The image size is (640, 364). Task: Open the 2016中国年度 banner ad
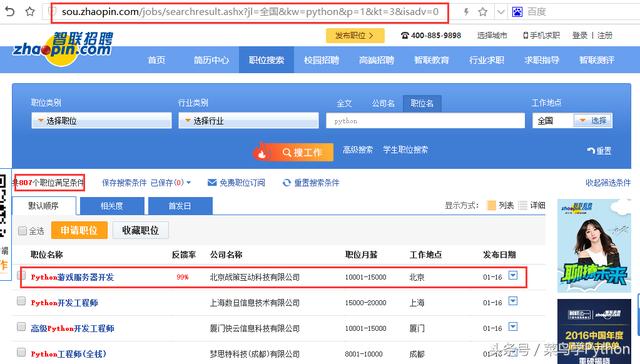tap(594, 331)
